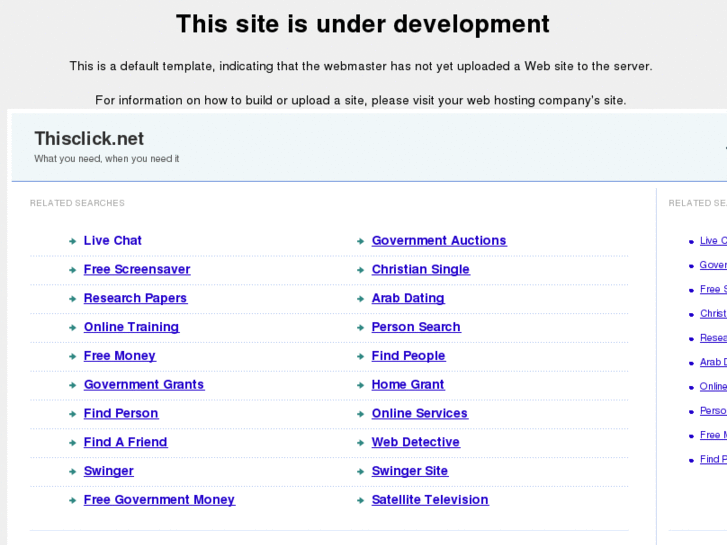Click arrow icon beside Find A Friend
This screenshot has height=545, width=727.
[x=72, y=442]
